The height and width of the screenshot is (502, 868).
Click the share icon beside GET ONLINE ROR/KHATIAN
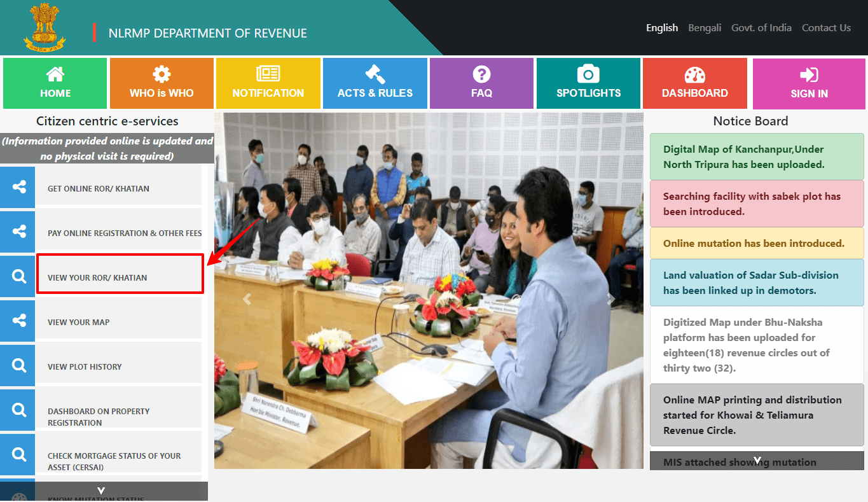pos(17,187)
